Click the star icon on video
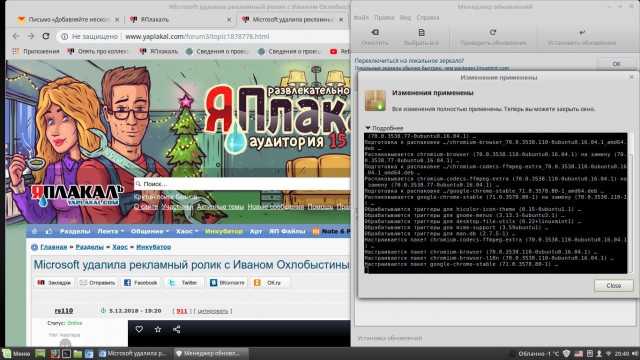Screen dimensions: 640x360 coord(158,329)
